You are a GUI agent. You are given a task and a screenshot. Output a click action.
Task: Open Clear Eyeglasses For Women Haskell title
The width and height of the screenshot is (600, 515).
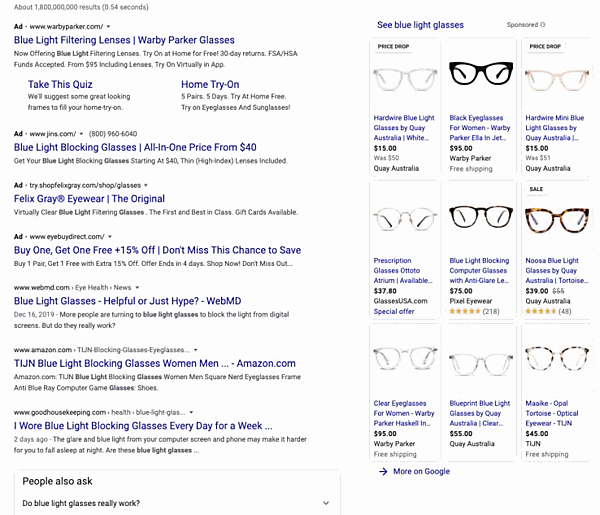coord(404,413)
